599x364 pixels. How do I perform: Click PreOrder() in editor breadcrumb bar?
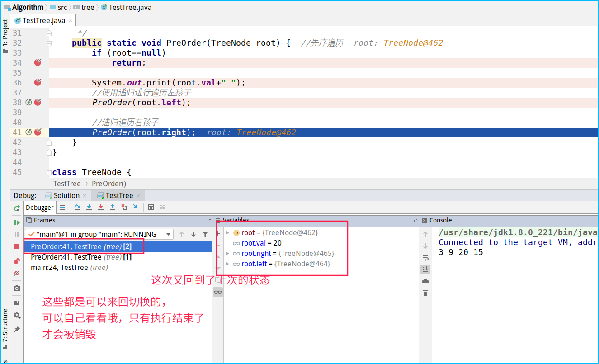(x=109, y=184)
